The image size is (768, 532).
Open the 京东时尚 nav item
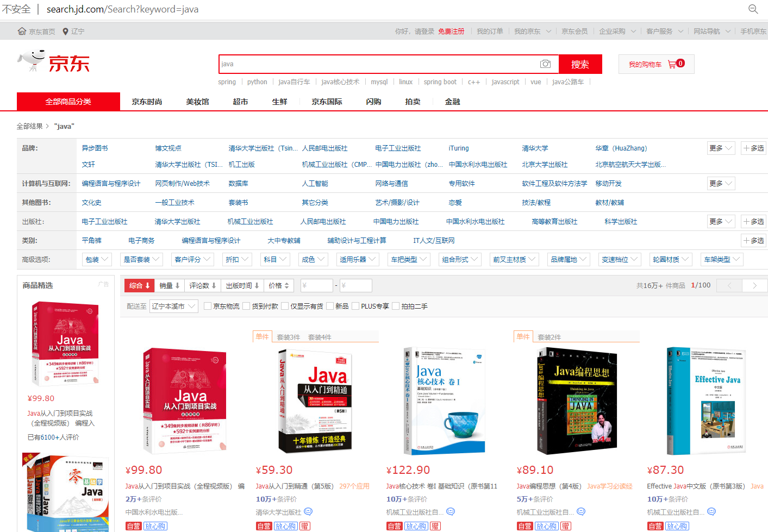pos(147,102)
